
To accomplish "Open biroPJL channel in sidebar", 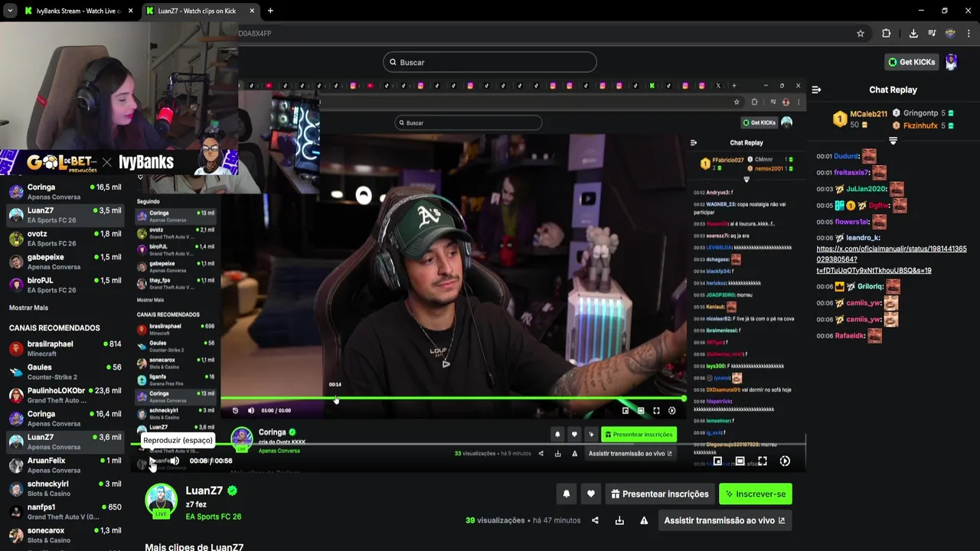I will [65, 285].
